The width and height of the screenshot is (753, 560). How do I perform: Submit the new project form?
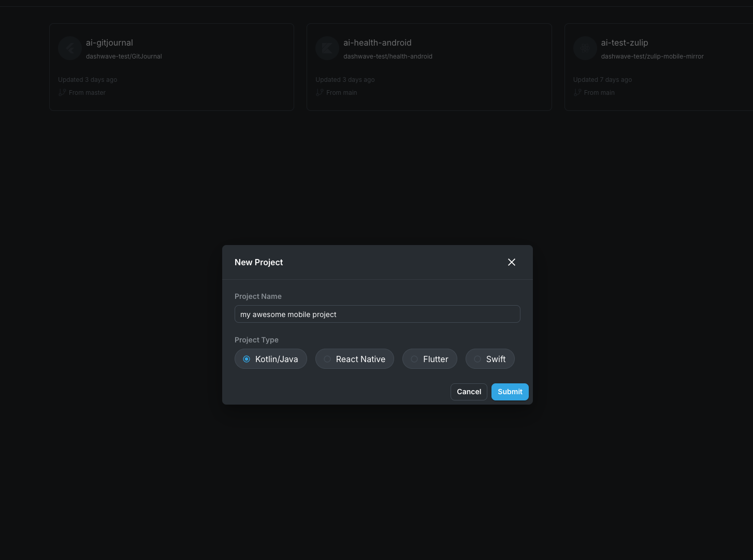[510, 392]
